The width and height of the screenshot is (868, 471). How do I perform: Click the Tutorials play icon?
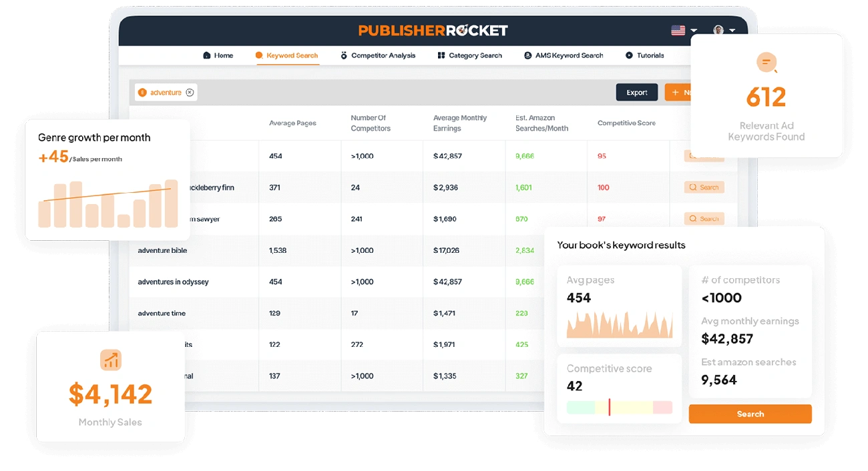(x=629, y=55)
